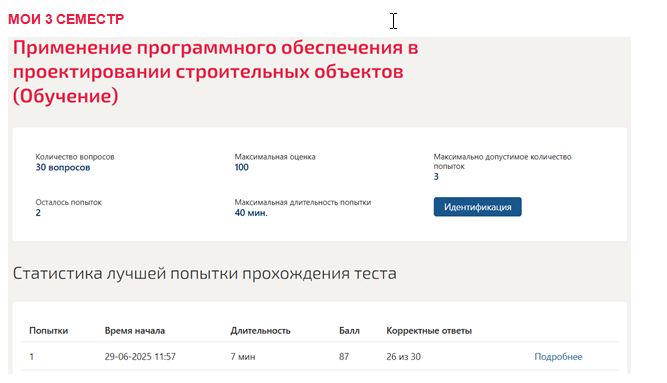The image size is (667, 383).
Task: Click the score 87 in attempt row
Action: tap(344, 357)
